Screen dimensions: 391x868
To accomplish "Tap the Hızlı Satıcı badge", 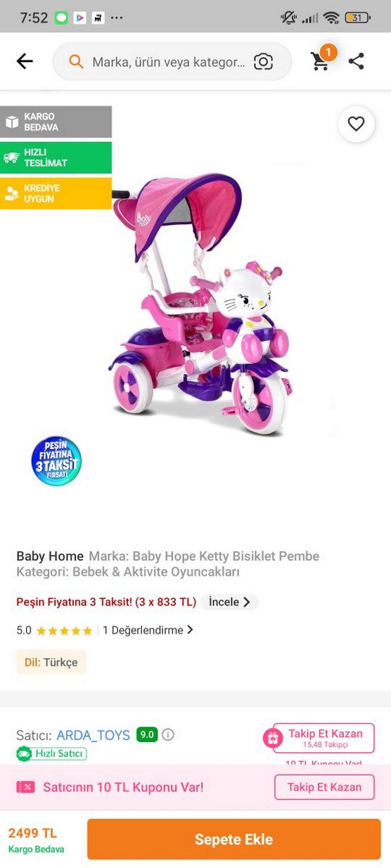I will [51, 753].
